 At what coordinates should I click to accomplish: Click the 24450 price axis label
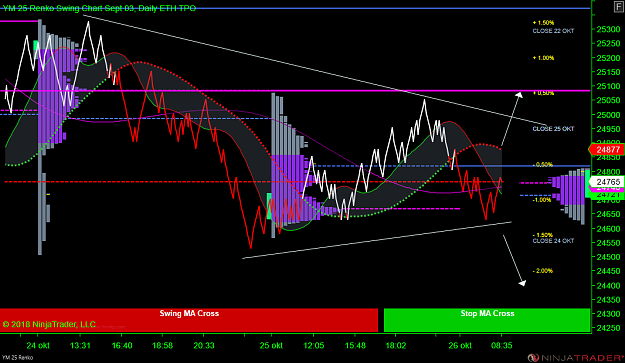pos(608,271)
